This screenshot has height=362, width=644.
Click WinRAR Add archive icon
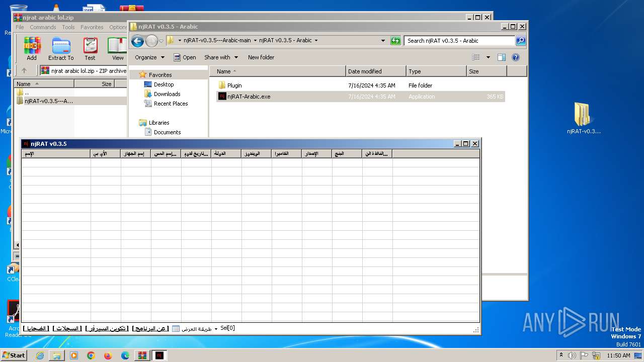click(x=32, y=49)
